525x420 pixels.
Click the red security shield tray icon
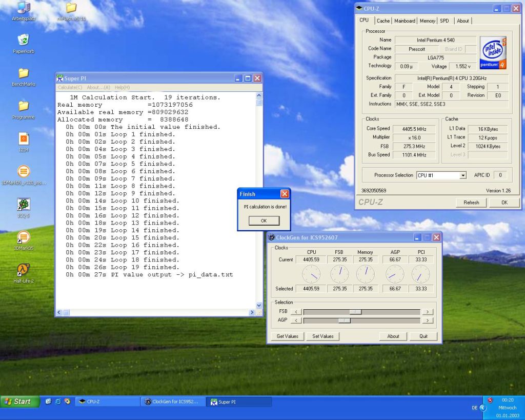pos(490,400)
